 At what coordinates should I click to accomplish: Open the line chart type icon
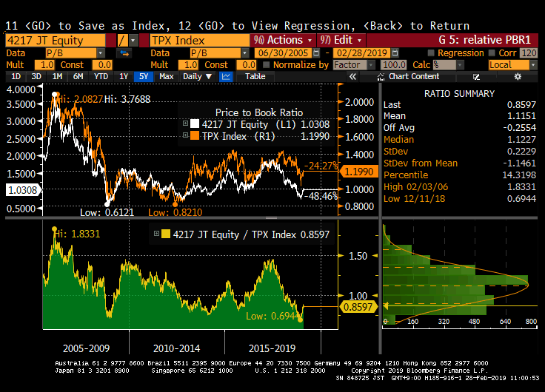[227, 76]
